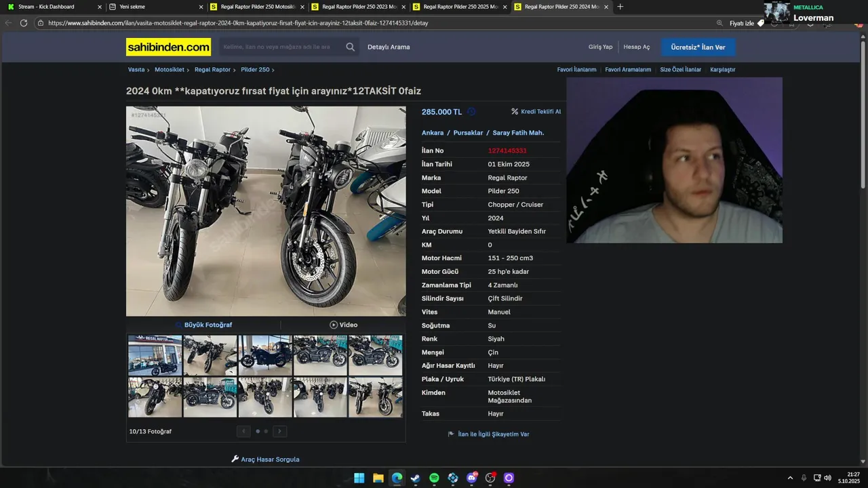Open Büyük Fotoğraf enlarged photo view
868x488 pixels.
(x=203, y=325)
